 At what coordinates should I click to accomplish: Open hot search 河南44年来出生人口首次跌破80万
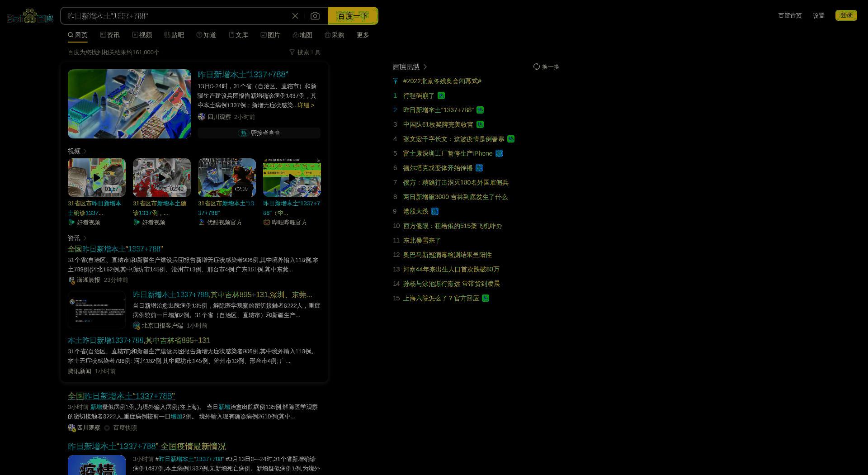(x=451, y=269)
